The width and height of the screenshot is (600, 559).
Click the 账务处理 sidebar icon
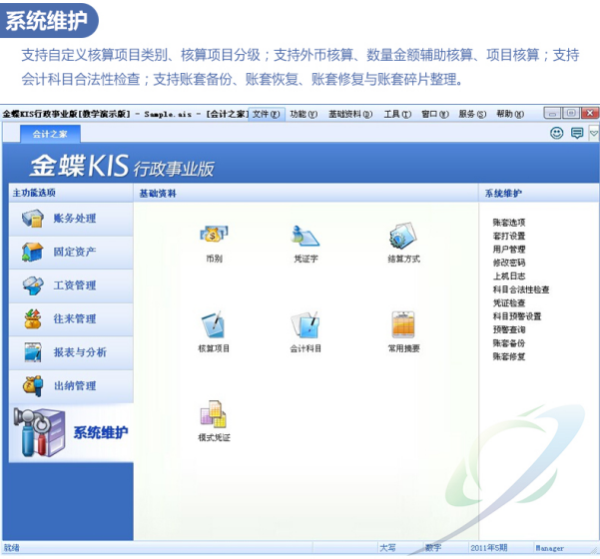coord(33,218)
